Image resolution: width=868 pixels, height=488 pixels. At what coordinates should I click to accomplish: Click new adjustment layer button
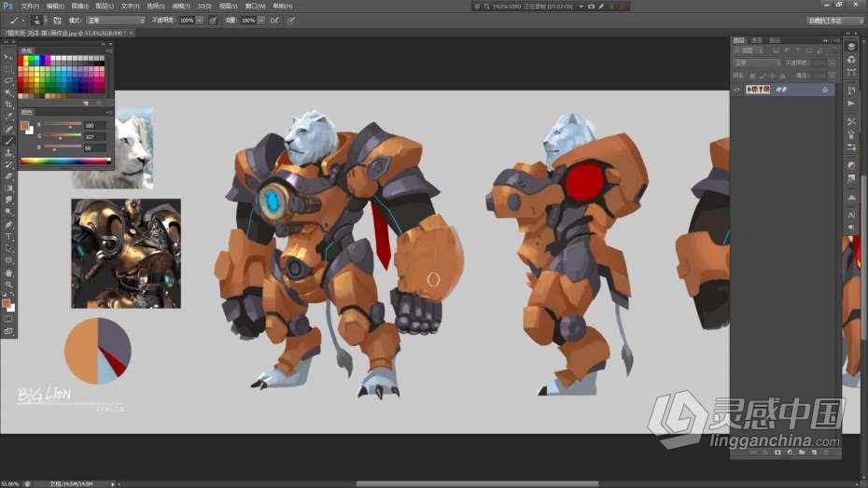pos(790,452)
